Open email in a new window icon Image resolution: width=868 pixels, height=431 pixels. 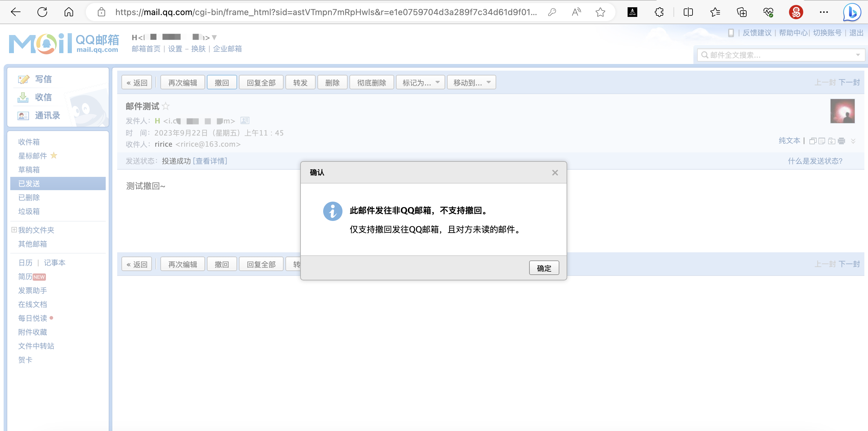point(812,141)
